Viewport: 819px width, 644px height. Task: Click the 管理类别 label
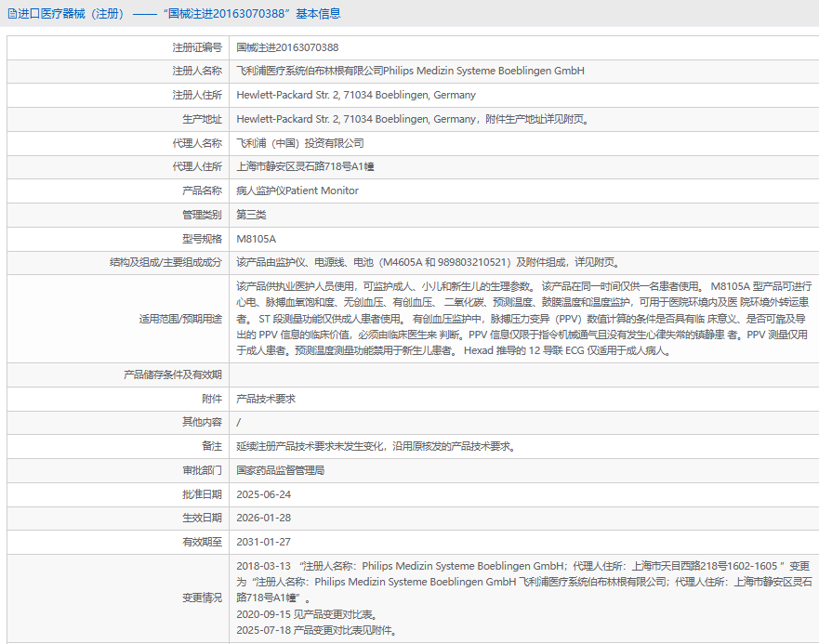click(x=202, y=215)
